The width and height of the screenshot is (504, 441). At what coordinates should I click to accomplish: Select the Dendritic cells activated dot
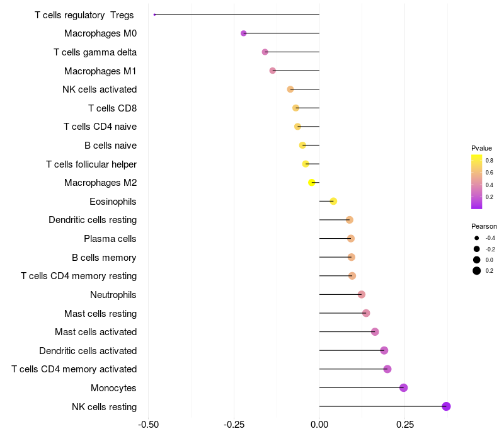pyautogui.click(x=384, y=350)
